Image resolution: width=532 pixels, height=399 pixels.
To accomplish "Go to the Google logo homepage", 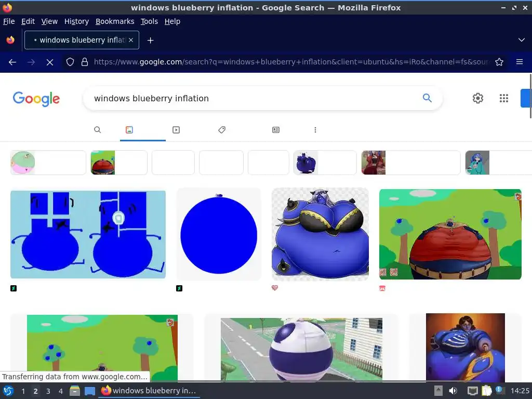I will pos(36,99).
